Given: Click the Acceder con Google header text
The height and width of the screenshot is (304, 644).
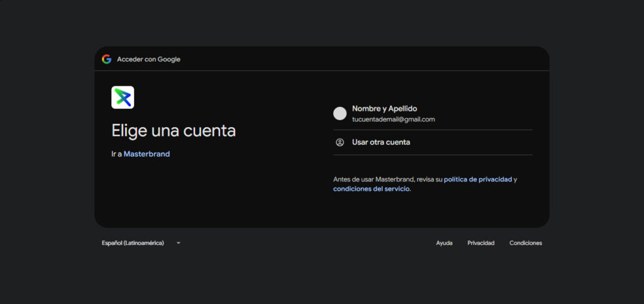Looking at the screenshot, I should [148, 59].
